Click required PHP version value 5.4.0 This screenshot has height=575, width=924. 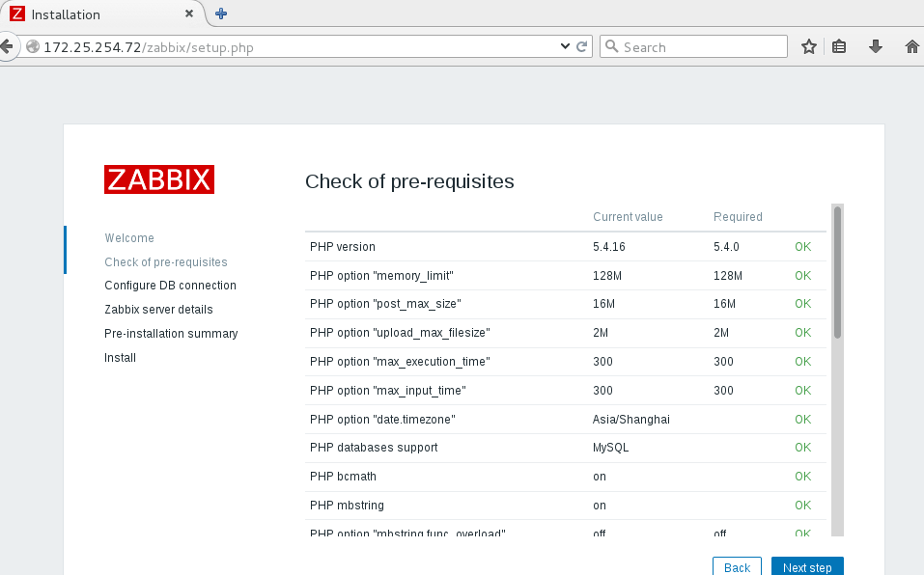(x=726, y=247)
